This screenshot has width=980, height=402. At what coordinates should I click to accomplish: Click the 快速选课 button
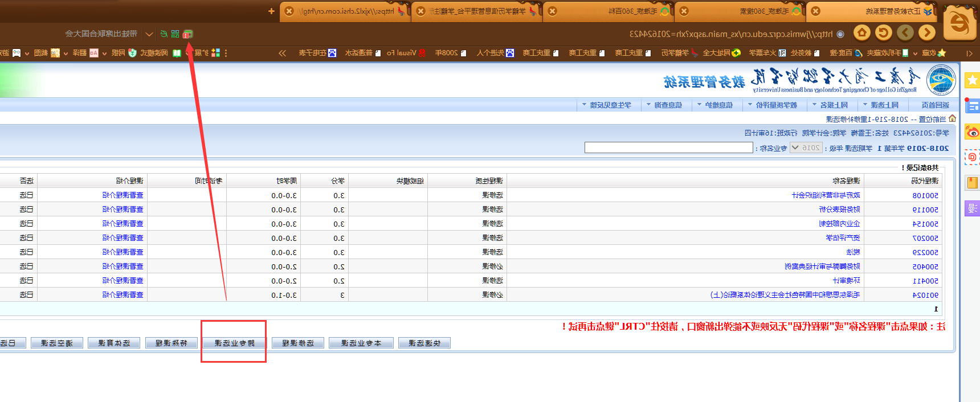(424, 343)
